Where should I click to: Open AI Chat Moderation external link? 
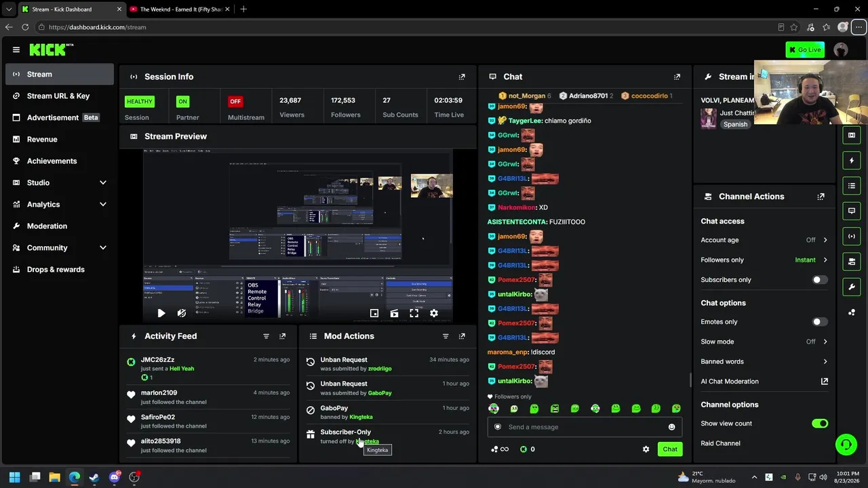coord(825,382)
